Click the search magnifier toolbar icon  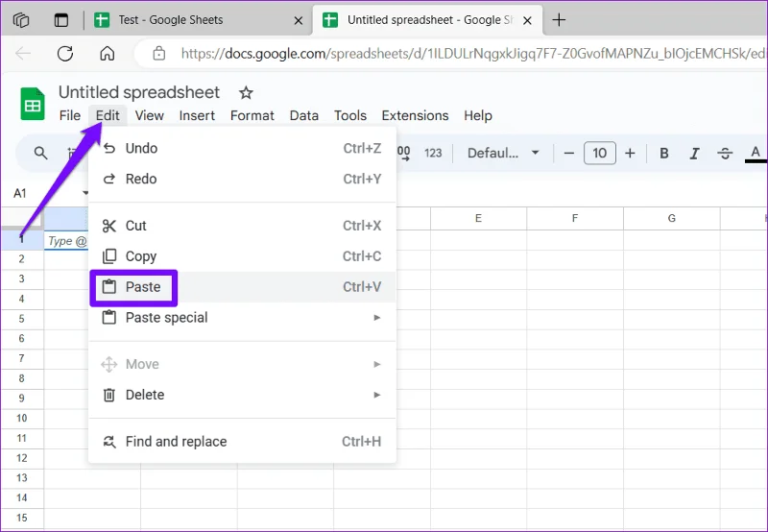[40, 154]
